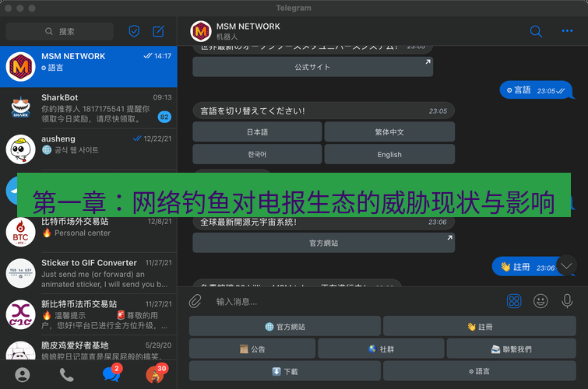The height and width of the screenshot is (389, 588).
Task: Search within the MSM NETWORK chat
Action: tap(536, 31)
